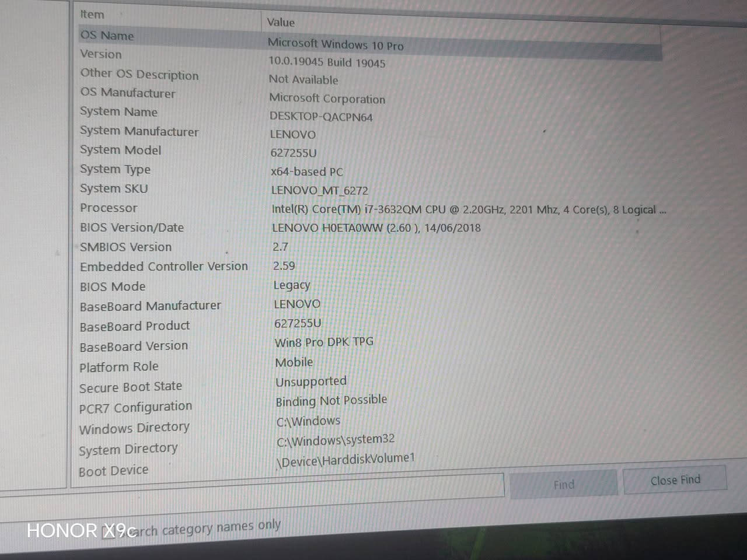
Task: Click LENOVO value in BaseBoard Manufacturer row
Action: 297,304
